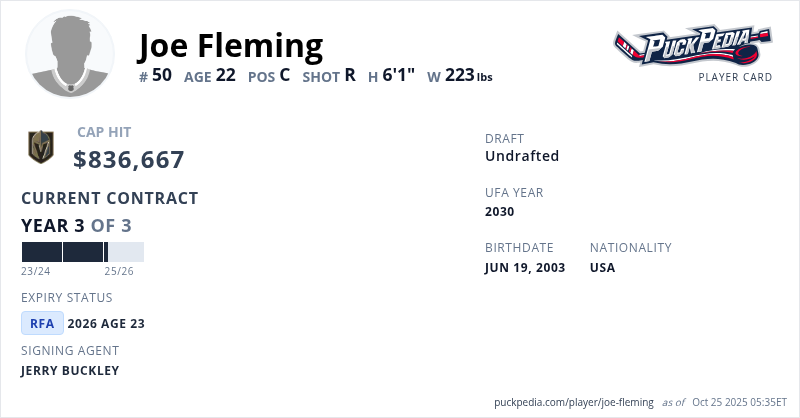Click the contract years progress bar

pyautogui.click(x=83, y=252)
